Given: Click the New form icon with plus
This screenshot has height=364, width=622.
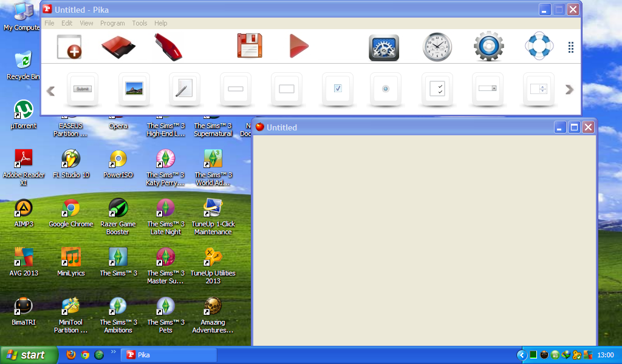Looking at the screenshot, I should click(69, 47).
